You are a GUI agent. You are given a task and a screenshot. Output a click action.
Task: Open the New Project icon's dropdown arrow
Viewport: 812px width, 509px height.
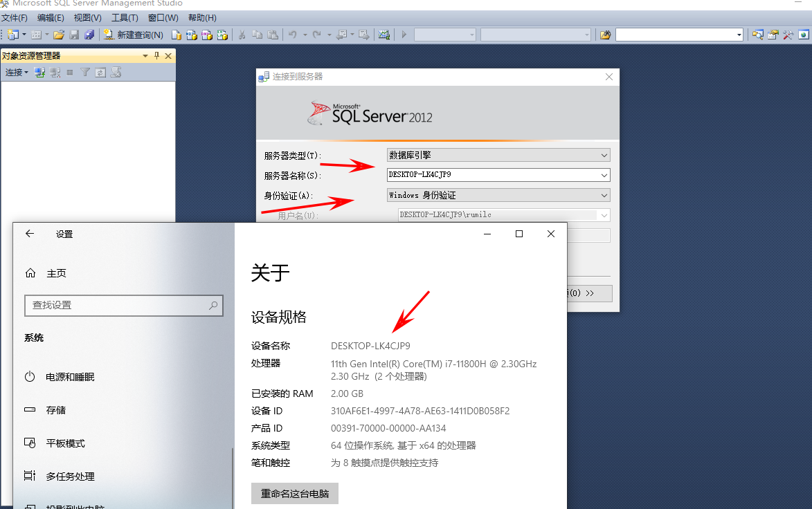(24, 35)
